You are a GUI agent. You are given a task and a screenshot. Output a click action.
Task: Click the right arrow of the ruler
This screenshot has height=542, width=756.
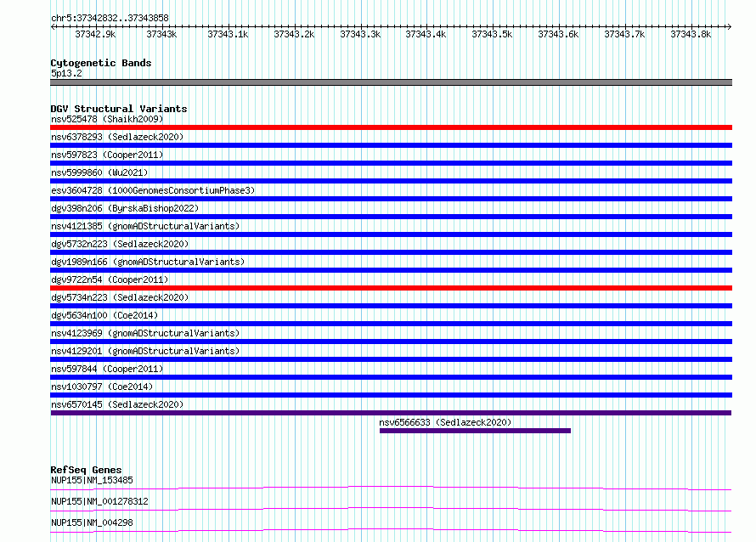[x=729, y=26]
